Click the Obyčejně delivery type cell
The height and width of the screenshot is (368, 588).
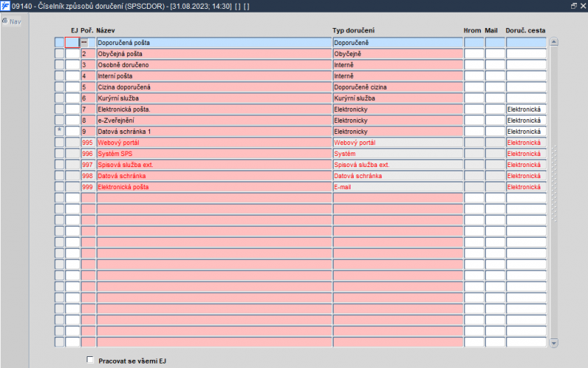tap(398, 54)
